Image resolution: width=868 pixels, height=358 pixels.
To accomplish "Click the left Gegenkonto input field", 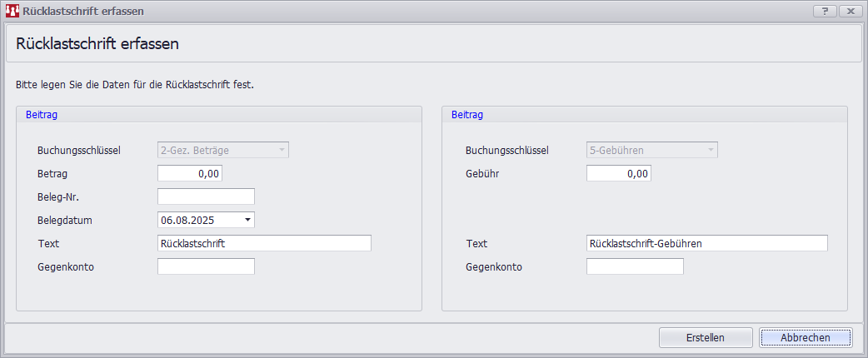I will click(206, 266).
